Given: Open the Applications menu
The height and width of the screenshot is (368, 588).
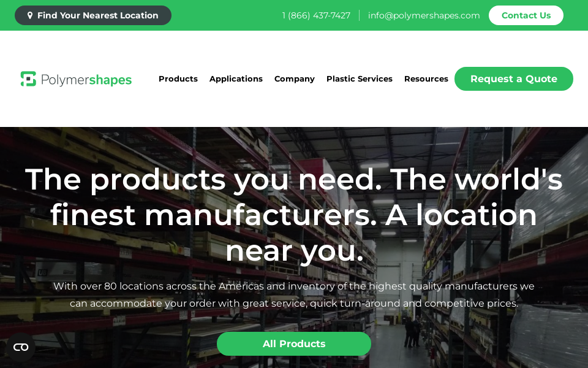Looking at the screenshot, I should 236,79.
